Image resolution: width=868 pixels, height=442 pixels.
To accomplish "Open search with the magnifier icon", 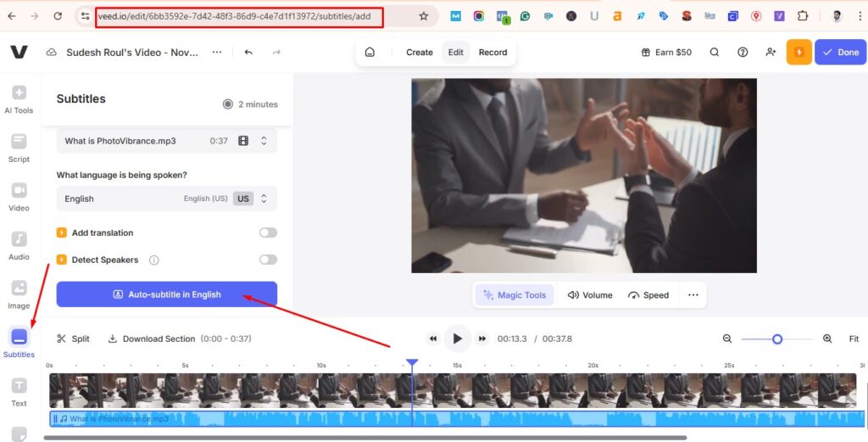I will [x=715, y=52].
